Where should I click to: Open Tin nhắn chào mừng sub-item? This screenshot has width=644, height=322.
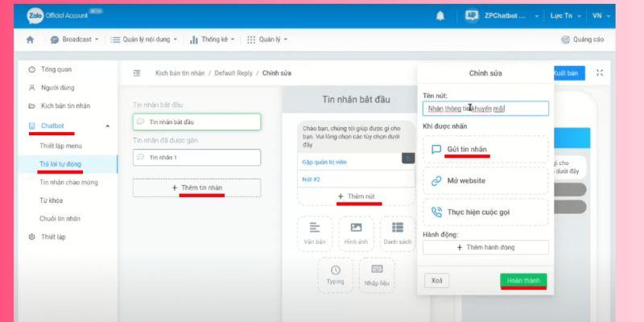(x=68, y=182)
